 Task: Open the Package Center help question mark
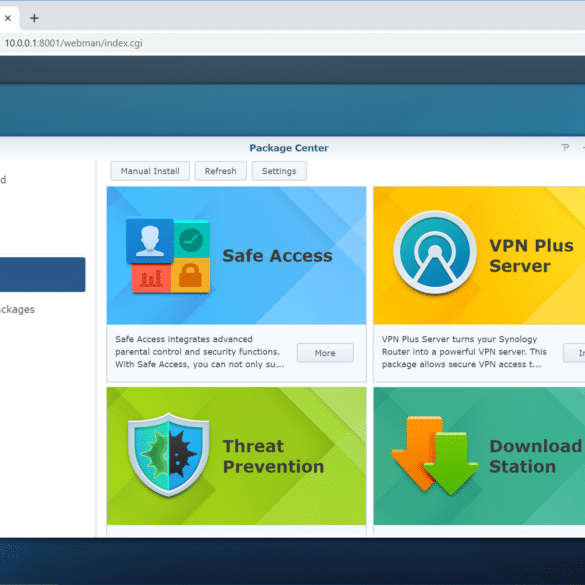pyautogui.click(x=565, y=148)
